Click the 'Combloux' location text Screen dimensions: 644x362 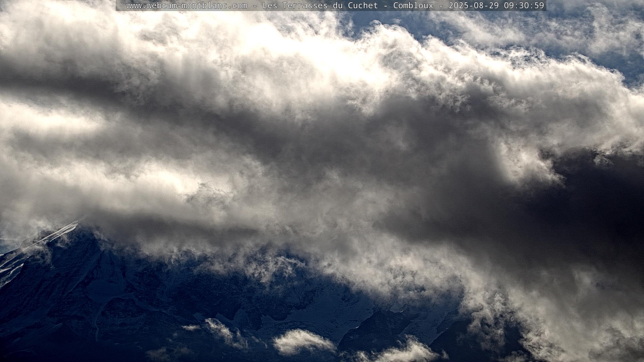coord(413,6)
